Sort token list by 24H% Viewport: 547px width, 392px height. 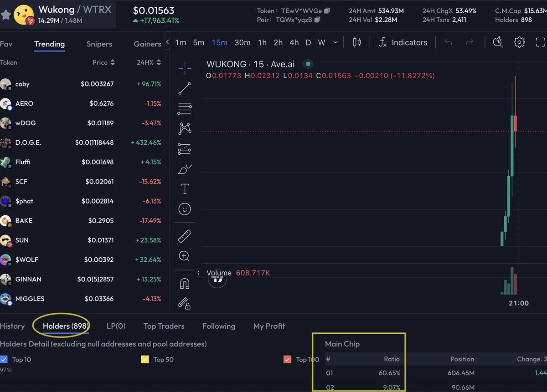pos(149,62)
